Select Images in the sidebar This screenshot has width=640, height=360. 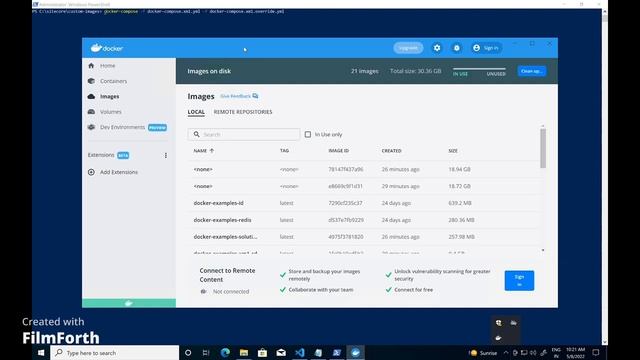click(x=109, y=96)
